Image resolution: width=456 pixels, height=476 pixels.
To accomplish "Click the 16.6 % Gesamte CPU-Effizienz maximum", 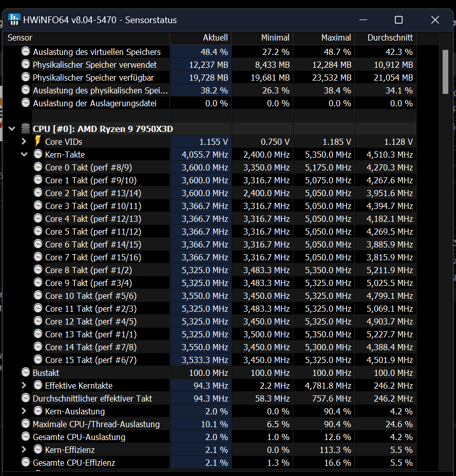I will [x=337, y=463].
